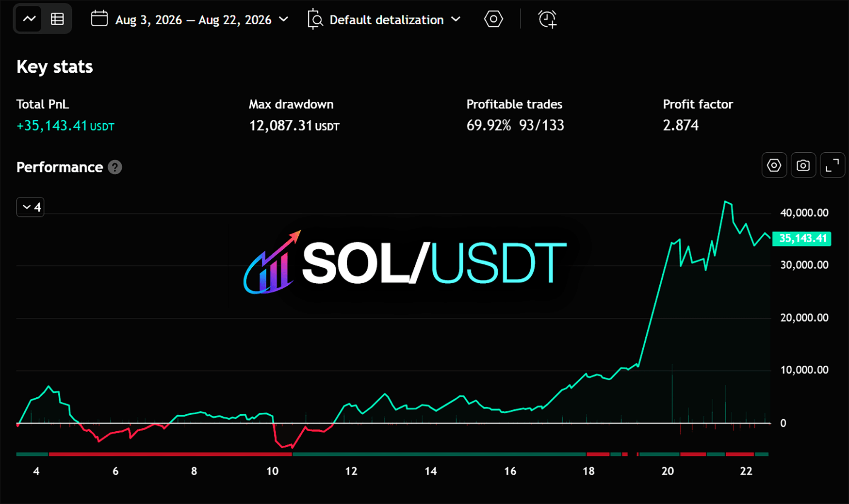Image resolution: width=849 pixels, height=504 pixels.
Task: Click the Profitable trades label
Action: 514,104
